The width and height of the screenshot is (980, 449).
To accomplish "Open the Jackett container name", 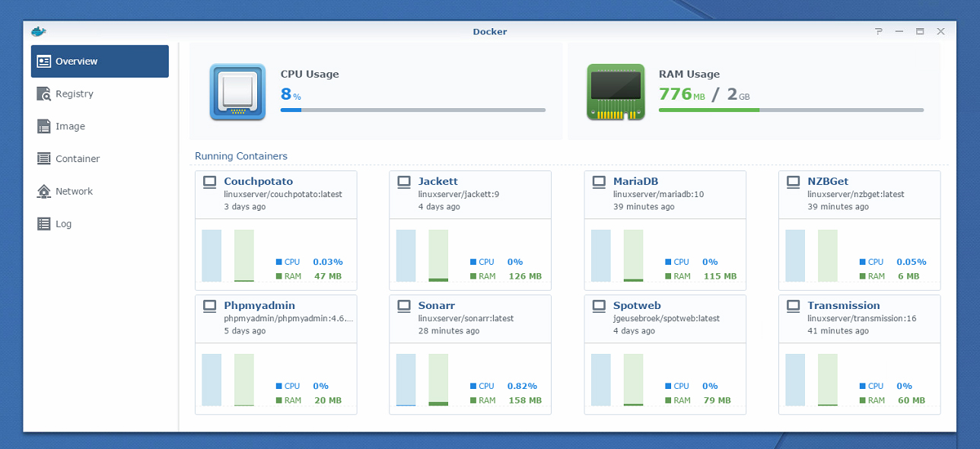I will click(438, 181).
